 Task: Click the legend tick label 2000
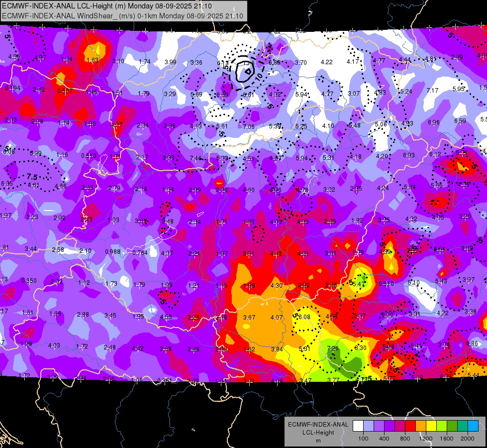(x=468, y=439)
